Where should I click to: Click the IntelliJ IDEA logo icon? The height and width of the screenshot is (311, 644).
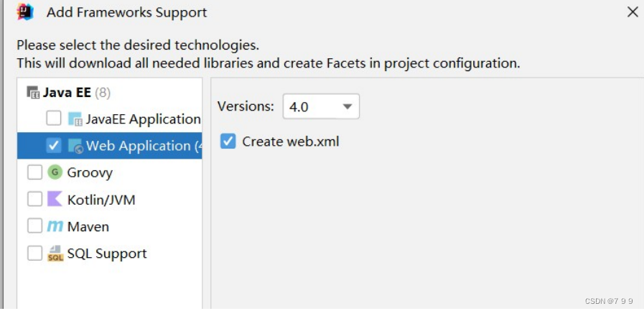25,11
